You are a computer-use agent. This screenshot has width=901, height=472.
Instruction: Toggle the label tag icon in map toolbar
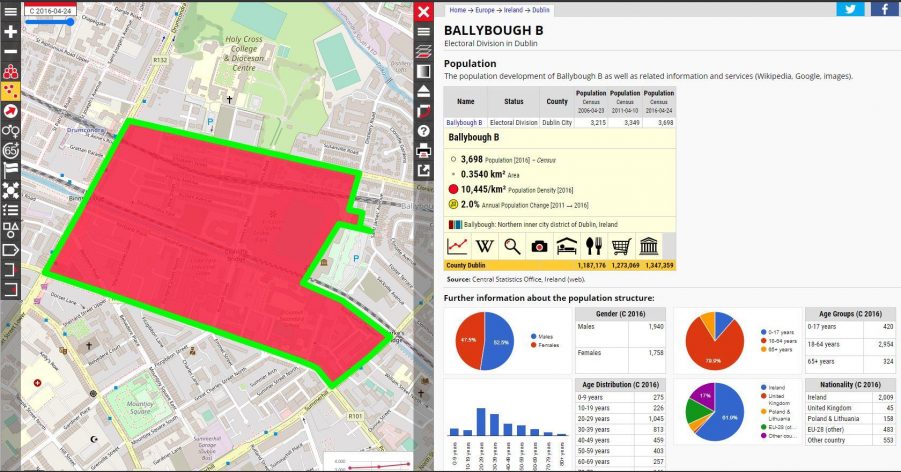click(x=10, y=250)
